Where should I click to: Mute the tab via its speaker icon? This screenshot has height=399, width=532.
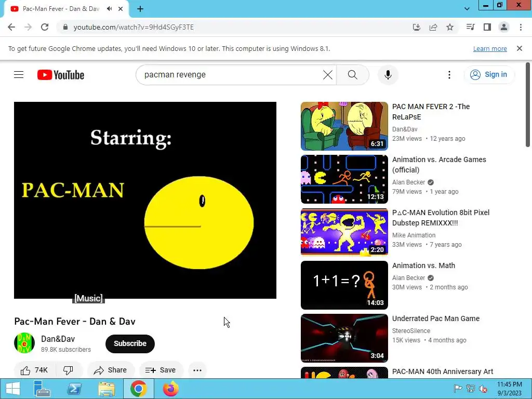pos(109,9)
